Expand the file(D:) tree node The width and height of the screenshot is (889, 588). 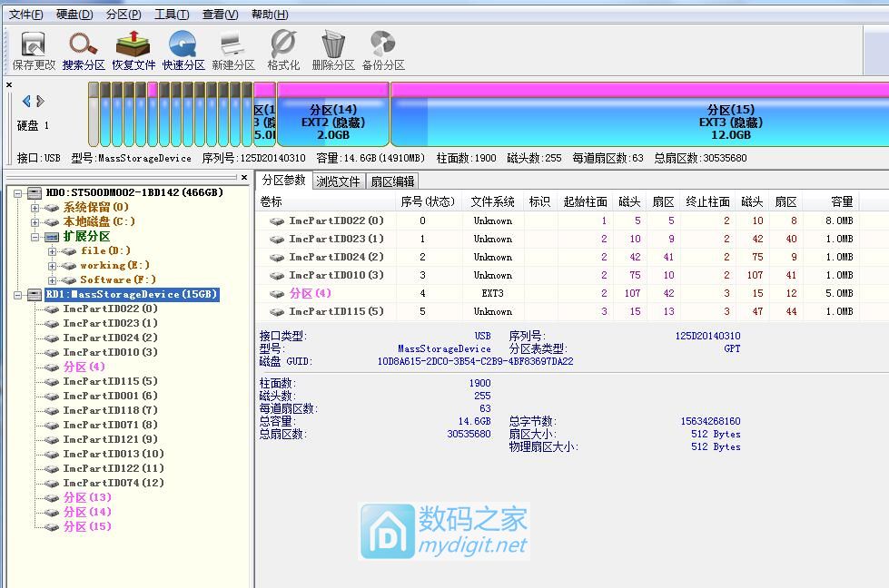click(52, 251)
